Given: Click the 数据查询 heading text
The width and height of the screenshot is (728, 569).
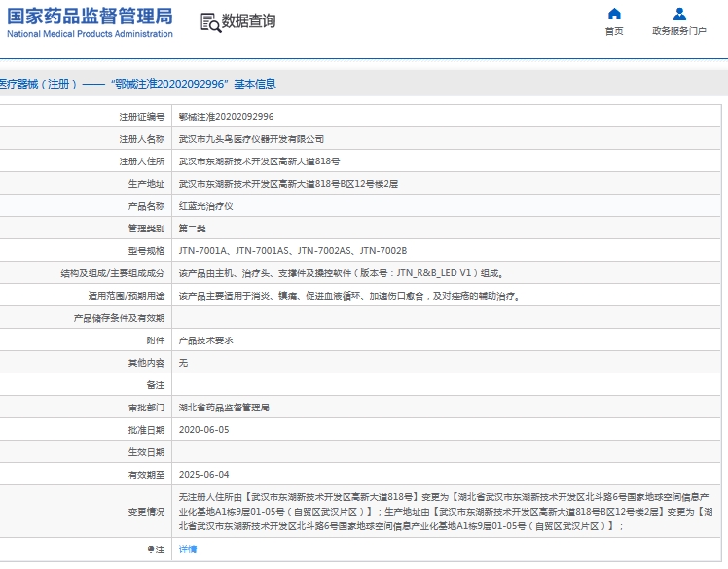Looking at the screenshot, I should pyautogui.click(x=248, y=20).
